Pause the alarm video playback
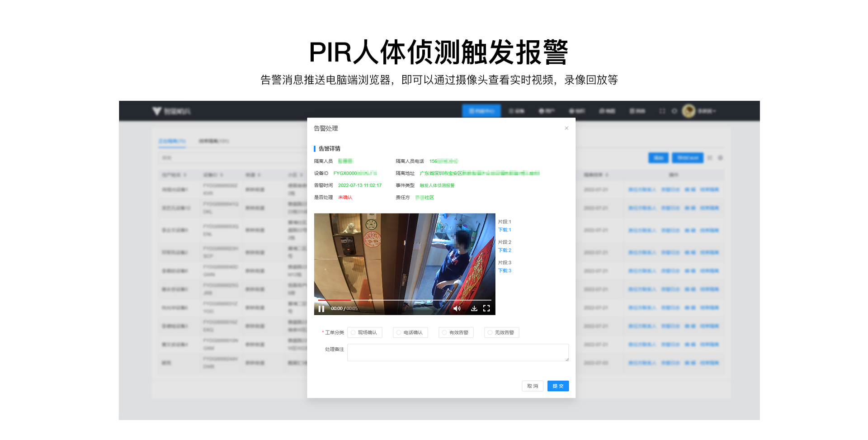The height and width of the screenshot is (440, 868). point(321,308)
